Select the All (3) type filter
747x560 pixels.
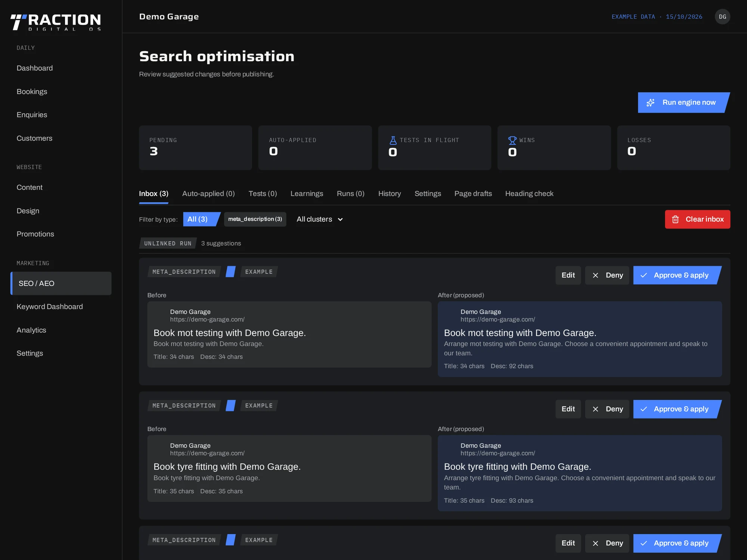point(201,219)
